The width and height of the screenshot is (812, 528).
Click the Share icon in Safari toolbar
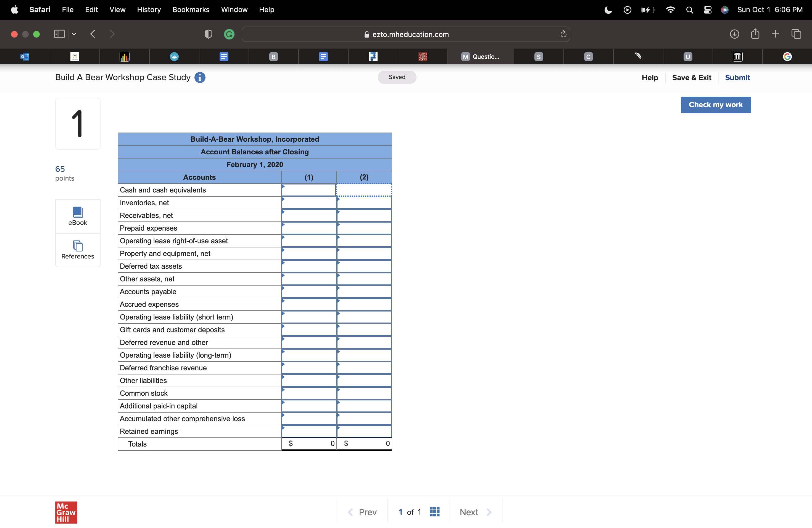[755, 34]
